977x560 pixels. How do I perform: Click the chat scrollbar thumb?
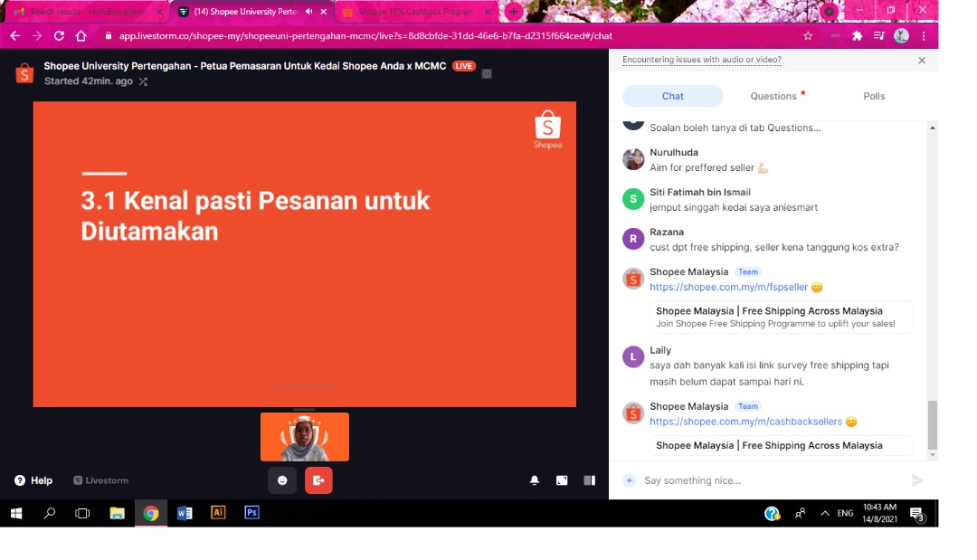click(932, 425)
